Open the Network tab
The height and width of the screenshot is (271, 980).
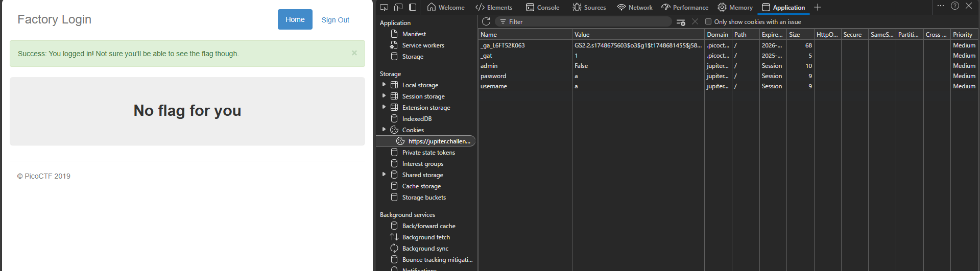(x=635, y=7)
